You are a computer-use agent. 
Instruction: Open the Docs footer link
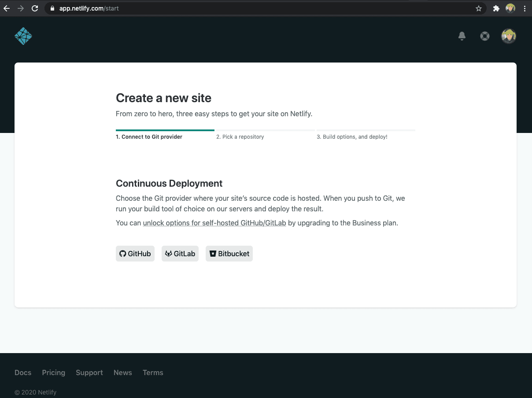(x=23, y=372)
